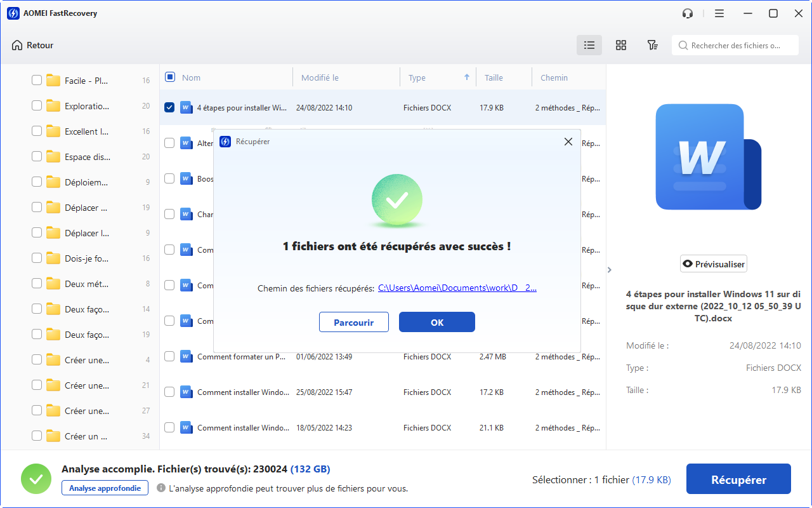The height and width of the screenshot is (508, 812).
Task: Open the recovered files path link
Action: [x=457, y=288]
